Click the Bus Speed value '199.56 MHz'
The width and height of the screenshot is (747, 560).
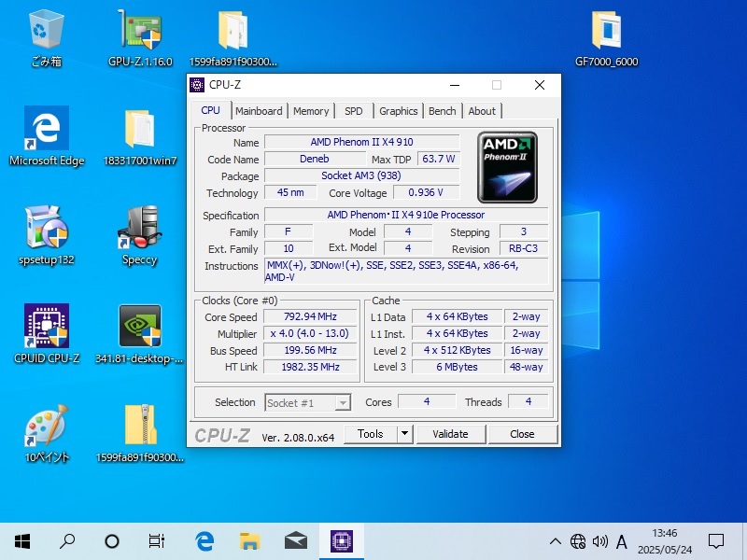coord(310,350)
